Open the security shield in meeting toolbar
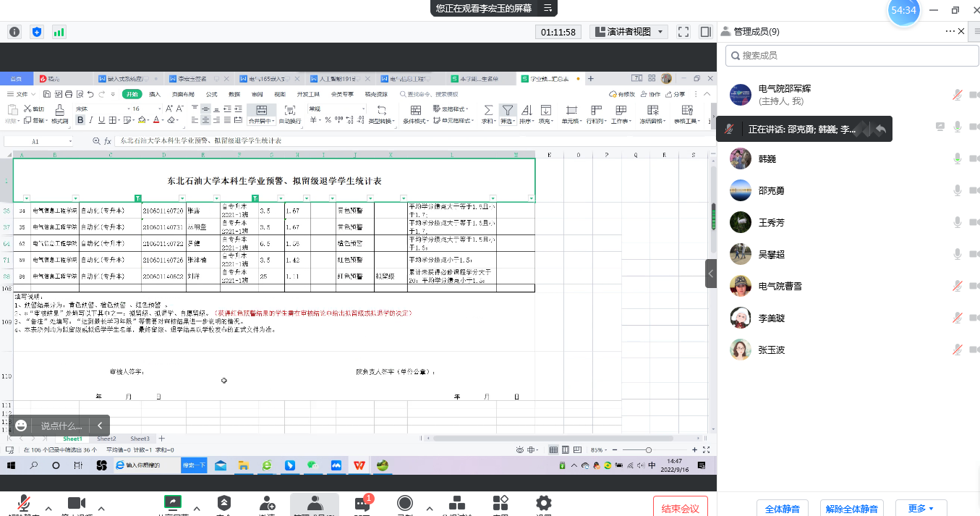The width and height of the screenshot is (980, 516). coord(224,502)
